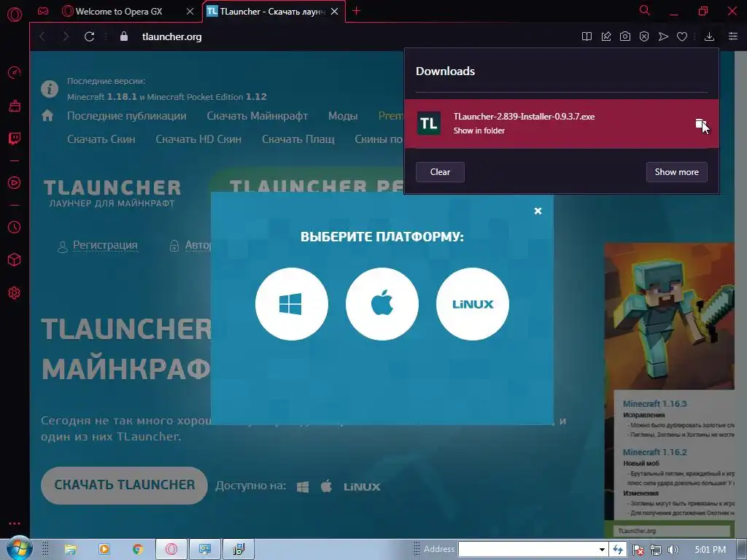The width and height of the screenshot is (747, 560).
Task: Open Скачать HD Скин menu item
Action: click(x=198, y=139)
